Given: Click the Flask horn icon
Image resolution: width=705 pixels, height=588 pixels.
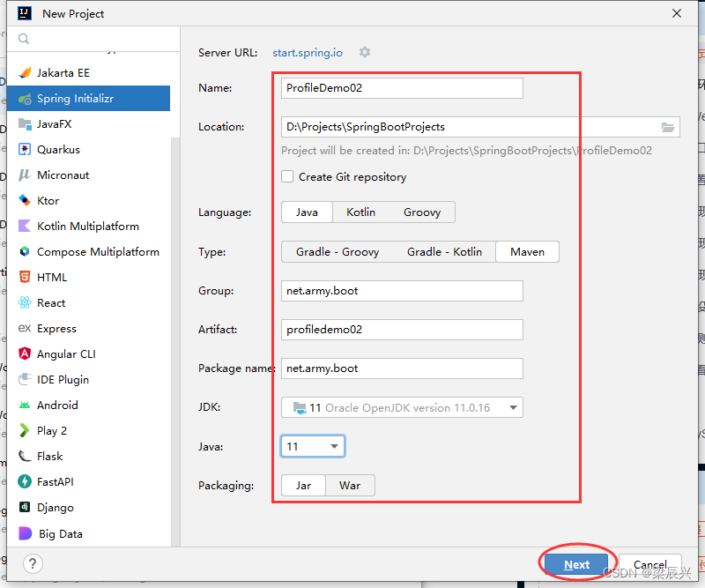Looking at the screenshot, I should pyautogui.click(x=26, y=456).
